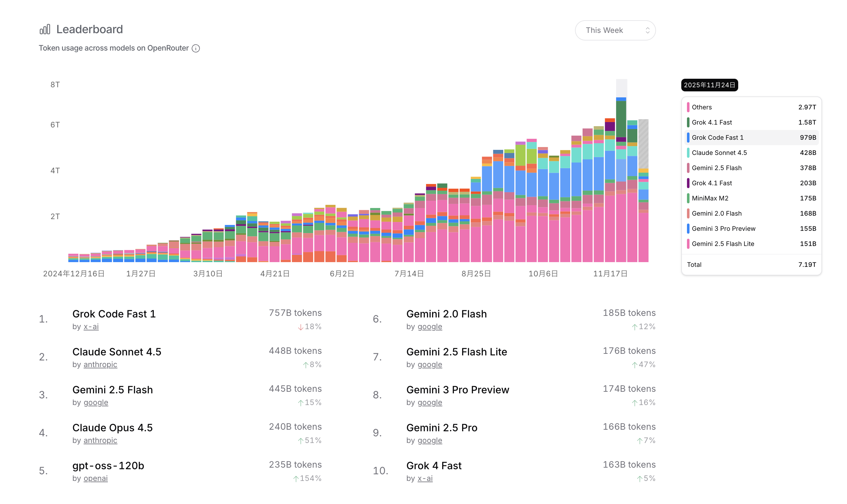Click the openai provider link

(x=96, y=478)
